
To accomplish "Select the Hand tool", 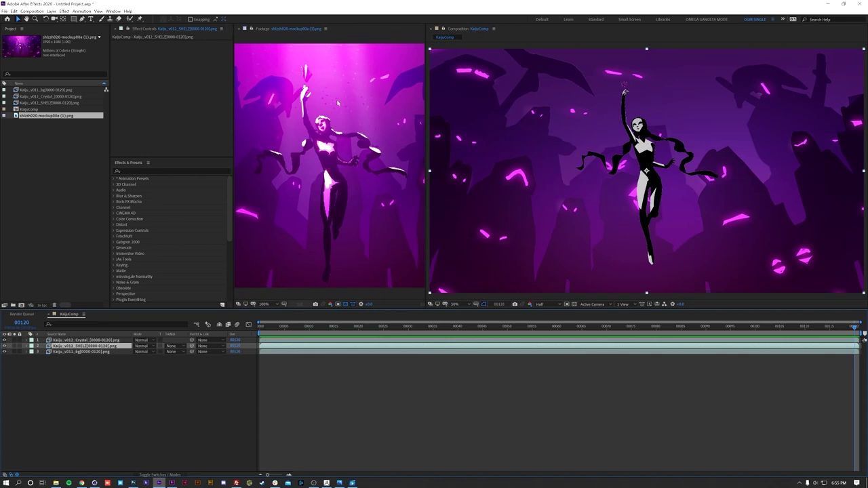I will [x=26, y=19].
